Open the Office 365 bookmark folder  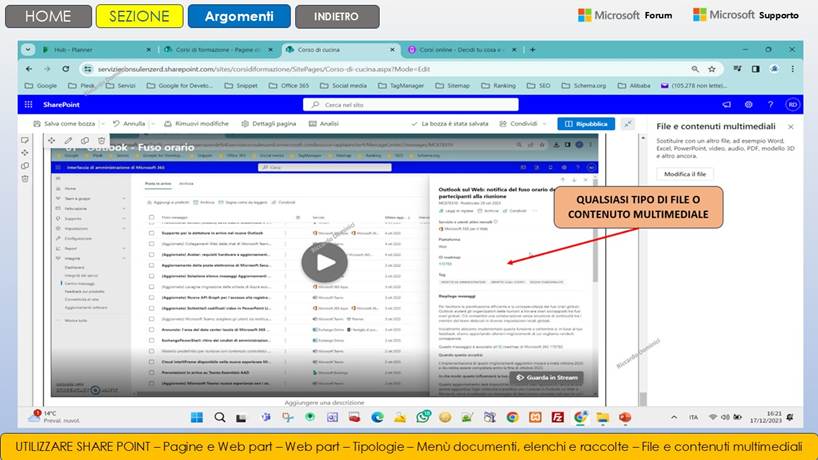(290, 86)
